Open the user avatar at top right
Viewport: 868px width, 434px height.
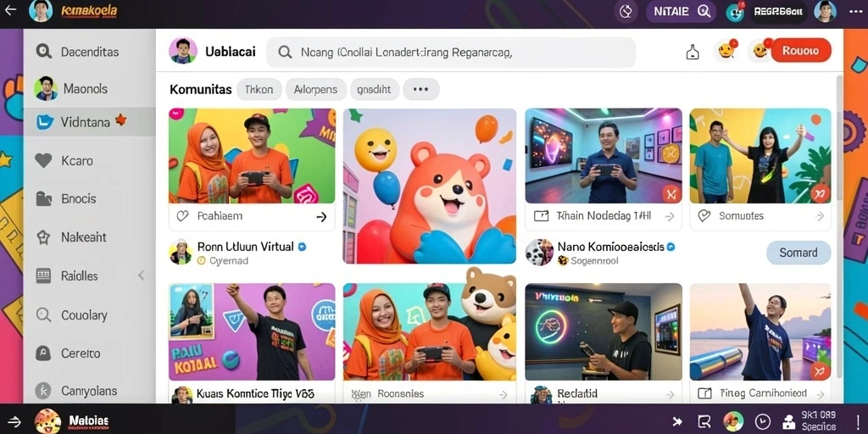(x=825, y=11)
